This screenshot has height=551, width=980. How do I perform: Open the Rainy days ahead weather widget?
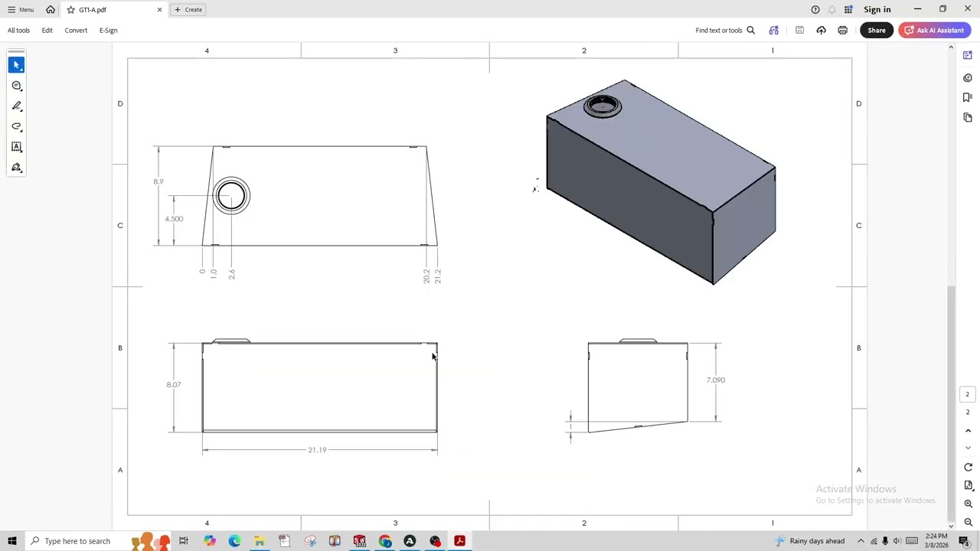[x=809, y=541]
